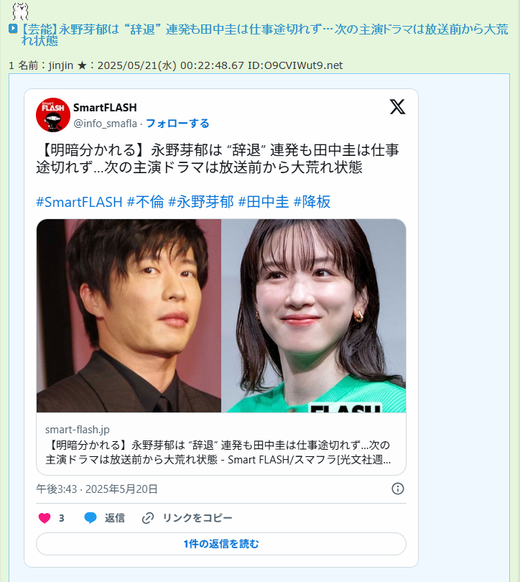Open the #田中圭 hashtag

pos(263,202)
